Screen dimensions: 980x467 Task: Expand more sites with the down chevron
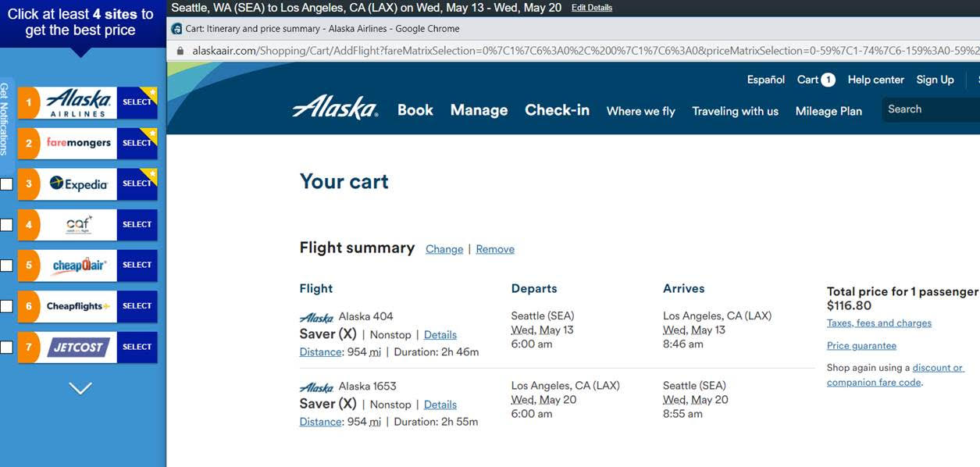pyautogui.click(x=80, y=388)
